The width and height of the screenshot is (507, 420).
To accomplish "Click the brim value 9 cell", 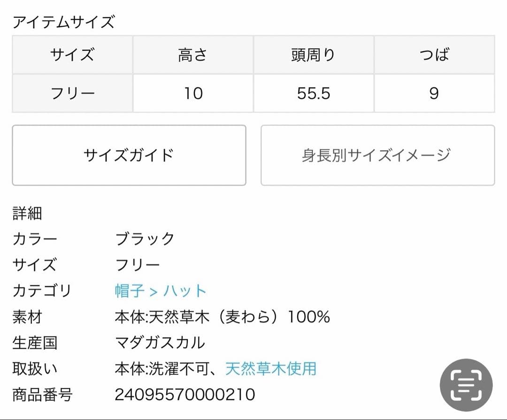I will [434, 93].
